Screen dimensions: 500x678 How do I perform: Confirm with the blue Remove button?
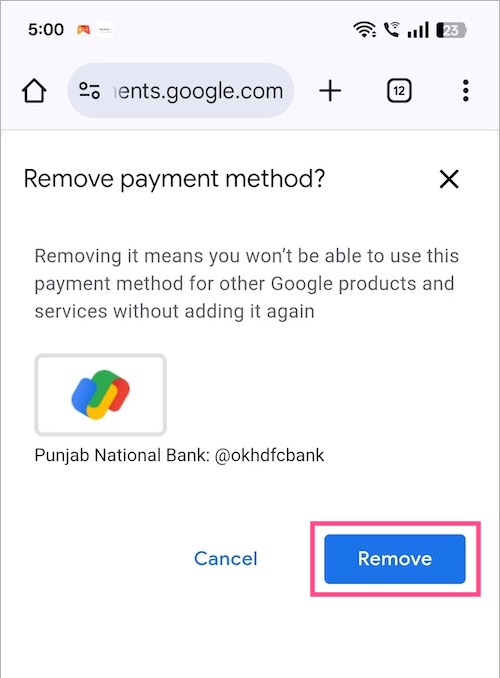tap(395, 559)
